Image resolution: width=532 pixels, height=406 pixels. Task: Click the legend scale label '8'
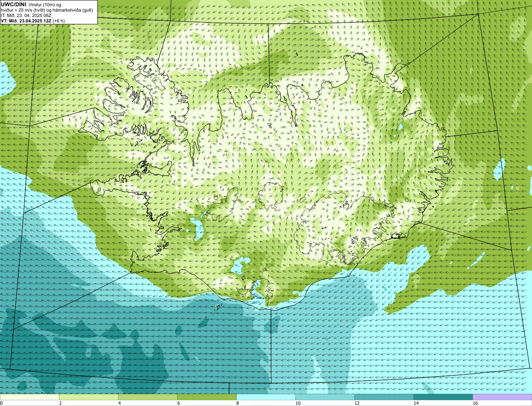pyautogui.click(x=238, y=403)
